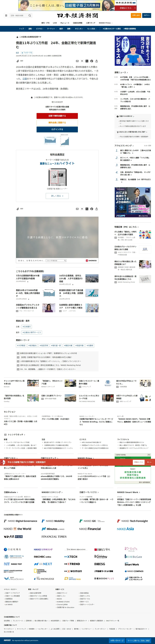This screenshot has width=155, height=644.
Task: Share to X using the icon above article text
Action: 87,61
